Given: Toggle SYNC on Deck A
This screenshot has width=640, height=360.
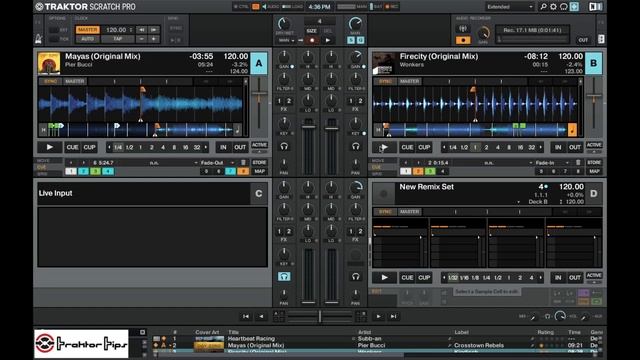Looking at the screenshot, I should [x=51, y=81].
